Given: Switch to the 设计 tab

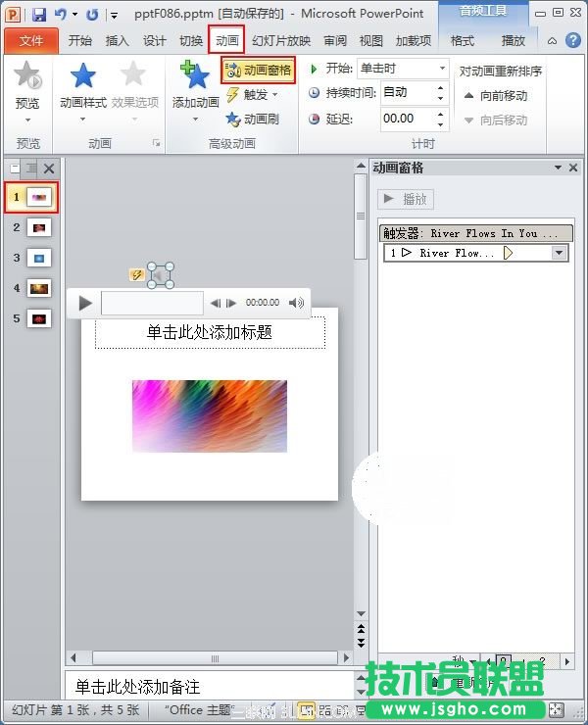Looking at the screenshot, I should (x=154, y=41).
